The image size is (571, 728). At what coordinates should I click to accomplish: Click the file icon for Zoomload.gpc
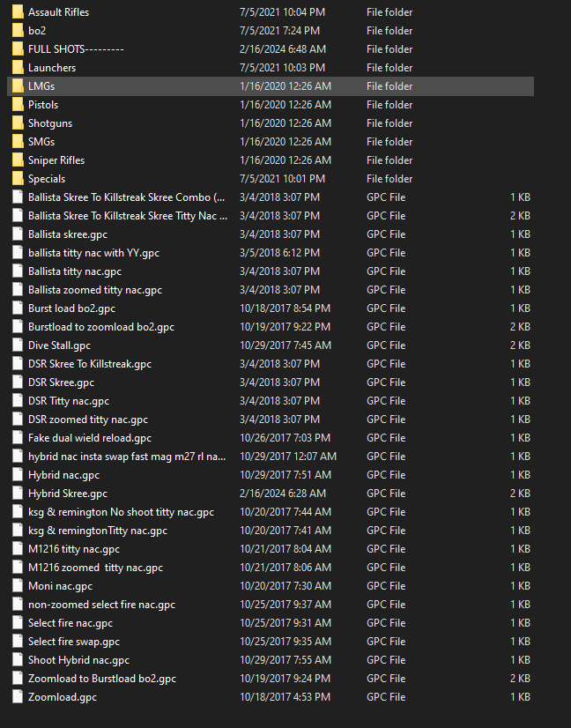[18, 697]
